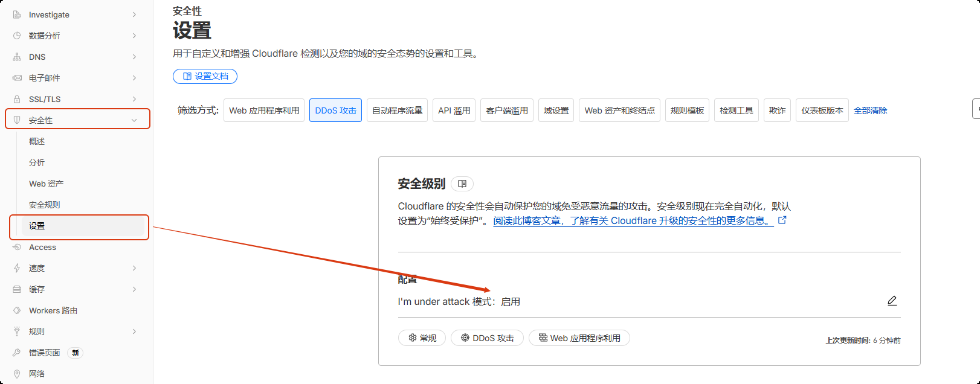
Task: Expand the DNS chevron
Action: point(134,57)
